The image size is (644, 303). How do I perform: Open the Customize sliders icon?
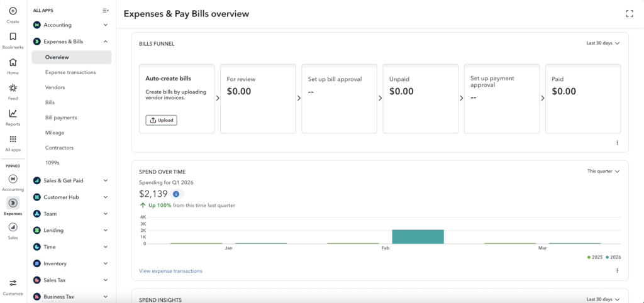(x=13, y=283)
